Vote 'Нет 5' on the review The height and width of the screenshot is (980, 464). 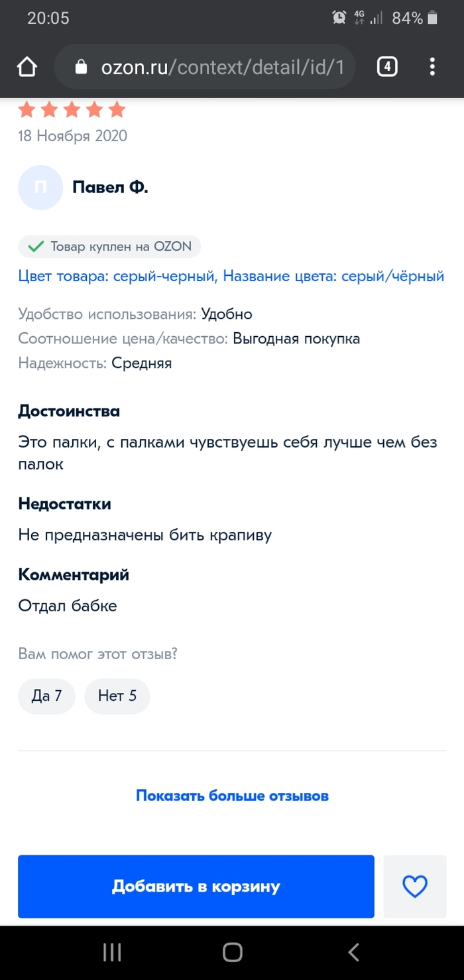(x=117, y=696)
